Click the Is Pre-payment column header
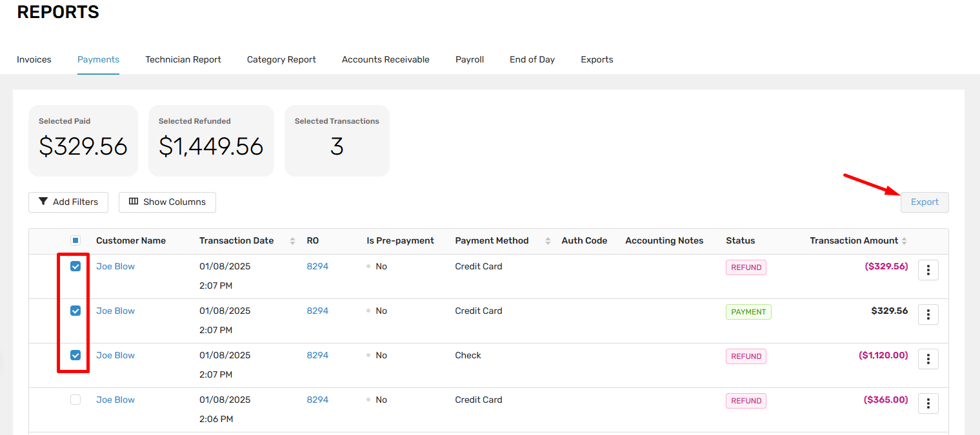980x435 pixels. click(x=400, y=240)
